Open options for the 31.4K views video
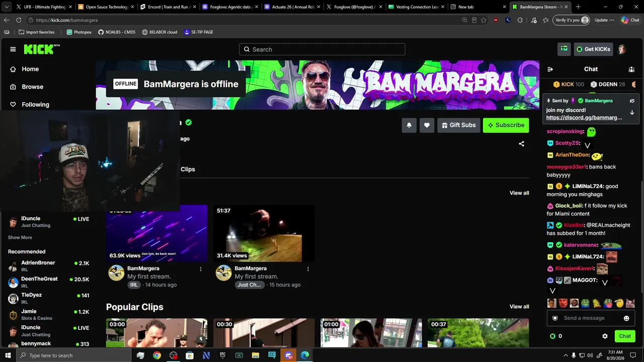Image resolution: width=644 pixels, height=362 pixels. click(308, 269)
